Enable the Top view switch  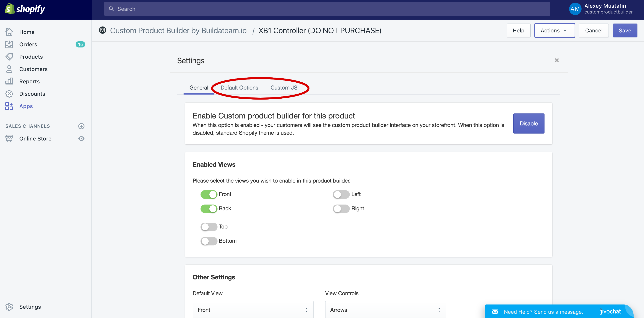pyautogui.click(x=209, y=227)
